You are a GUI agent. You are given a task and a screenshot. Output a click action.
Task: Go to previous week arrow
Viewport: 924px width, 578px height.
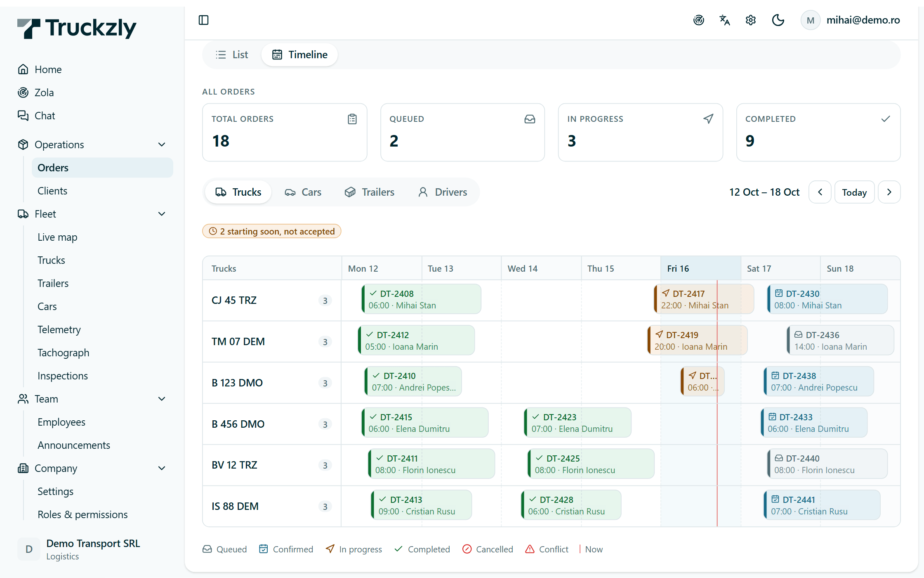point(820,192)
